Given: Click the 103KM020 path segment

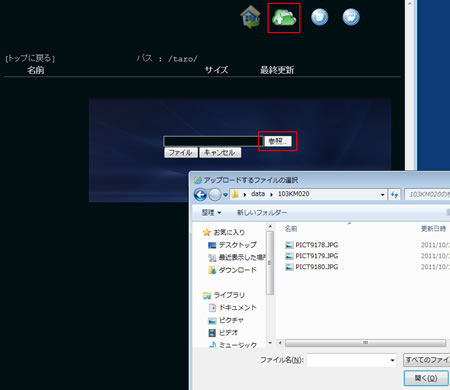Looking at the screenshot, I should pyautogui.click(x=294, y=194).
